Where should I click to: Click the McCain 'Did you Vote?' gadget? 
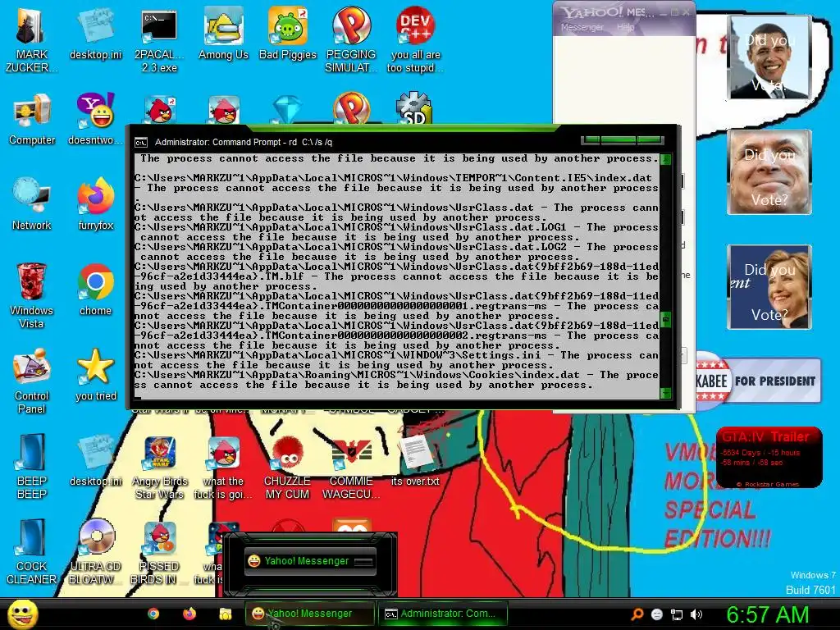click(769, 172)
